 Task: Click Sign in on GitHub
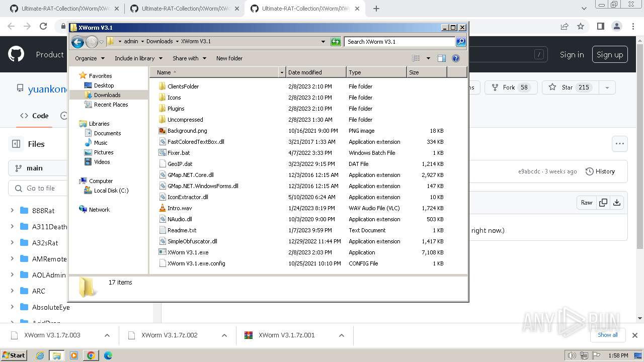572,54
